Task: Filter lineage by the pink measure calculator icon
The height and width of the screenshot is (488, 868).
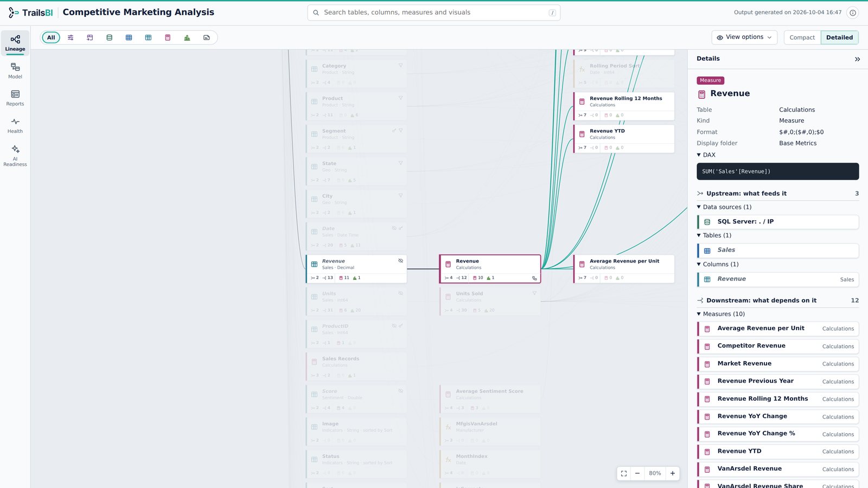Action: pyautogui.click(x=168, y=37)
